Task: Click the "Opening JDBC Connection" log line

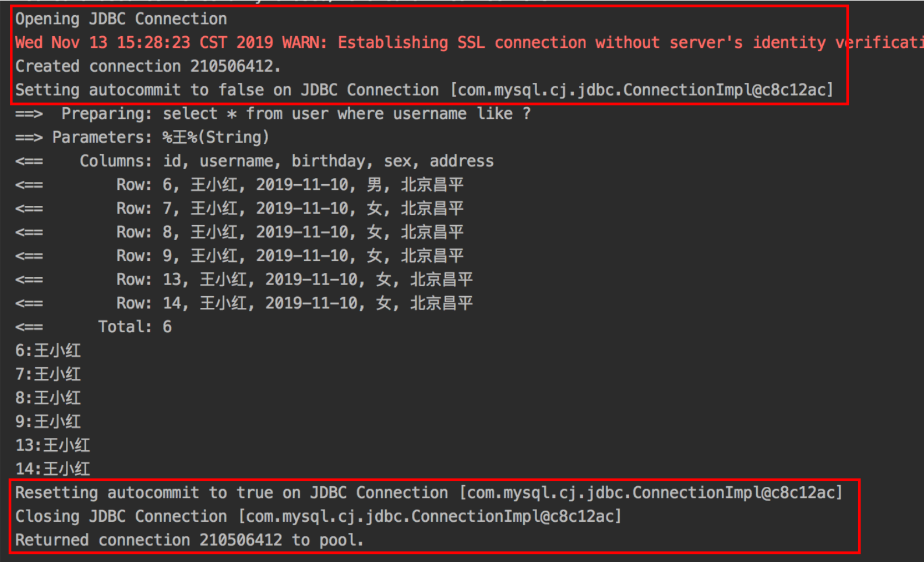Action: 121,19
